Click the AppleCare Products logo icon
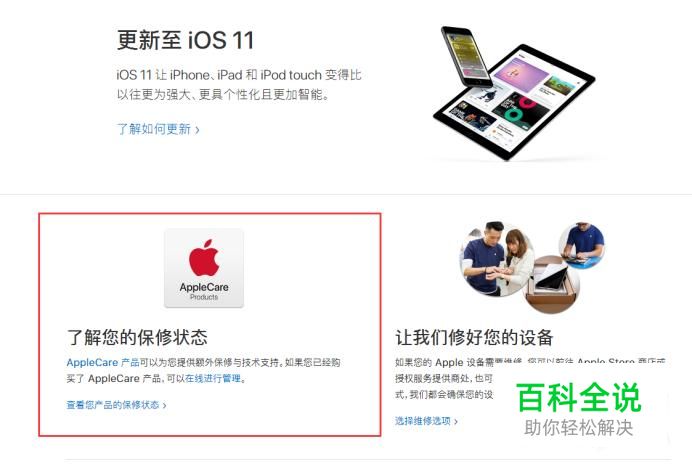This screenshot has height=472, width=692. tap(204, 268)
